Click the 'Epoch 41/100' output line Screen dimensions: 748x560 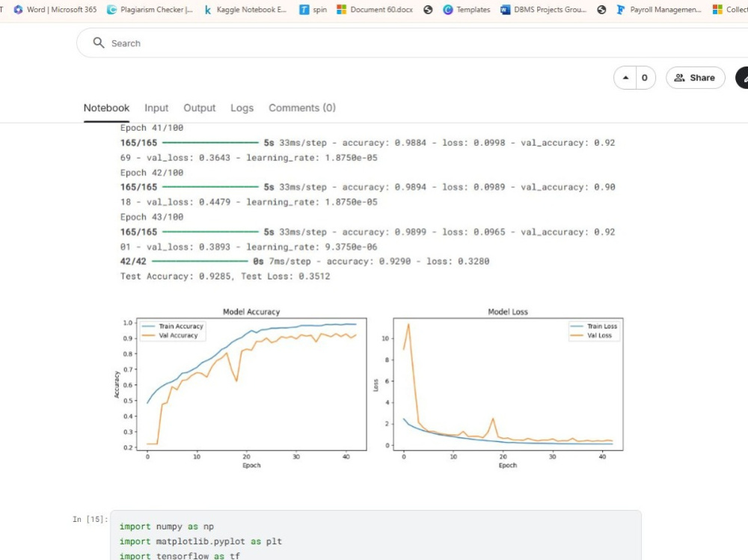pos(152,128)
